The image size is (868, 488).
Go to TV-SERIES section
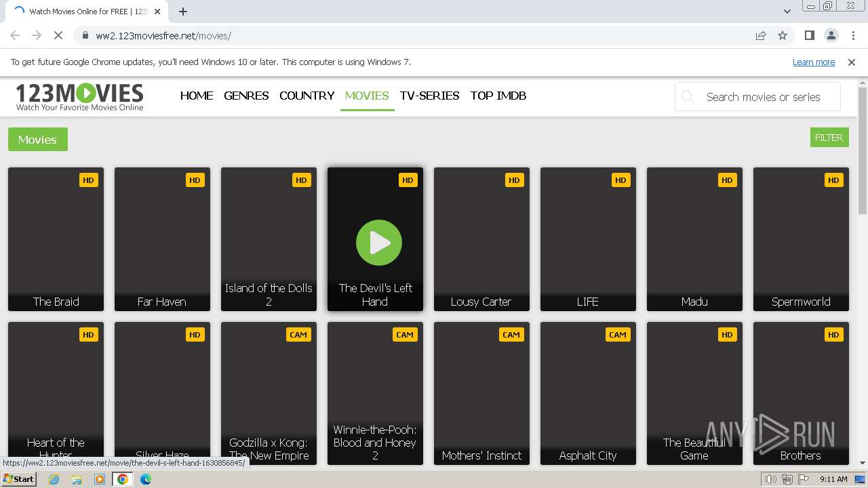coord(430,96)
